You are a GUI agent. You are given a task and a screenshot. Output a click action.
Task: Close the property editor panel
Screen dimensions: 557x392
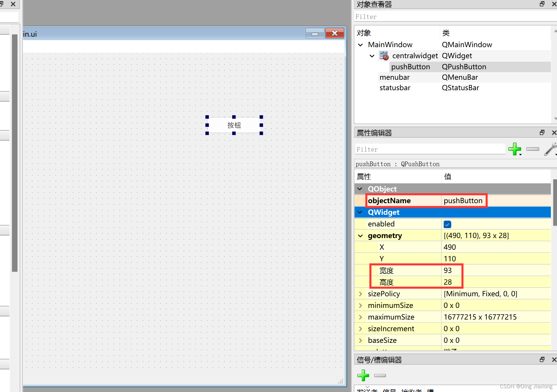point(554,133)
